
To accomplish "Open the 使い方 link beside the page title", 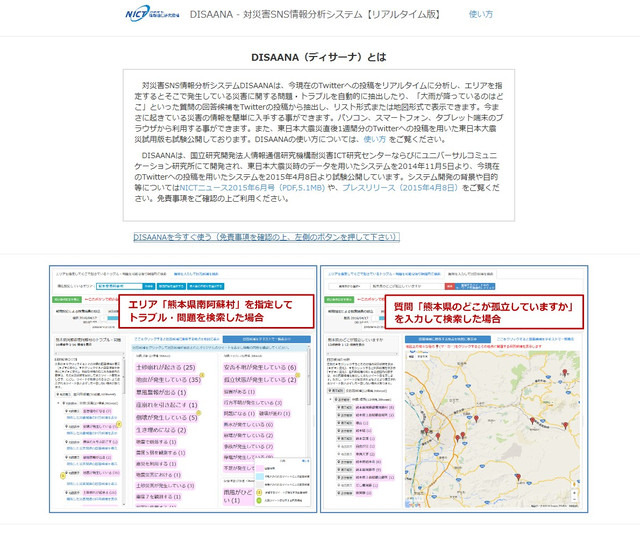I will [481, 14].
